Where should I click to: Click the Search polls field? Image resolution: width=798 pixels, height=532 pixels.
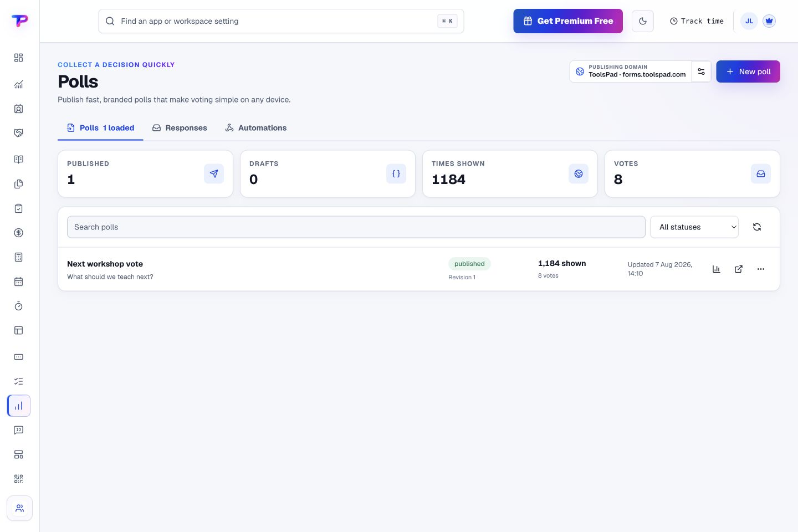point(356,227)
